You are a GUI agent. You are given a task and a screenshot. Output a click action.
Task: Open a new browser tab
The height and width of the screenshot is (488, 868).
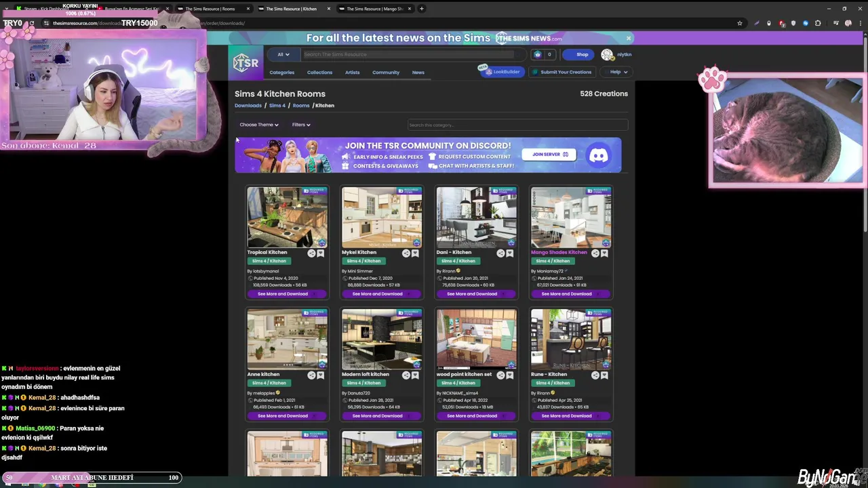pyautogui.click(x=422, y=9)
